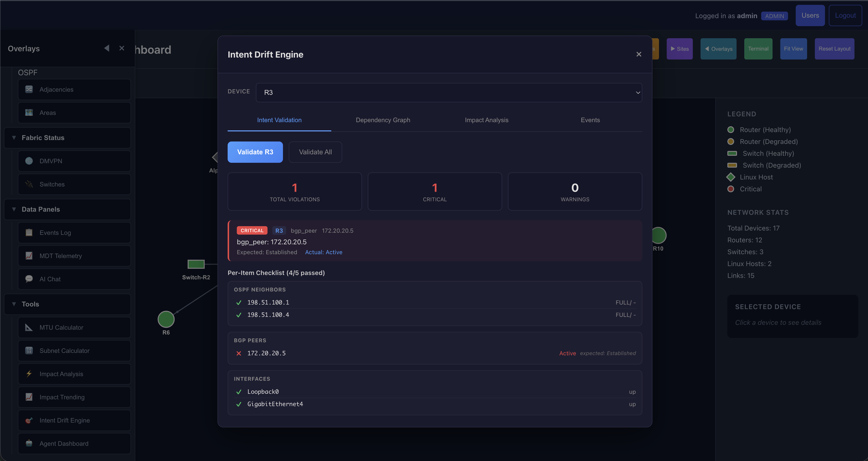The height and width of the screenshot is (461, 868).
Task: Click the Reset Layout button
Action: tap(834, 49)
